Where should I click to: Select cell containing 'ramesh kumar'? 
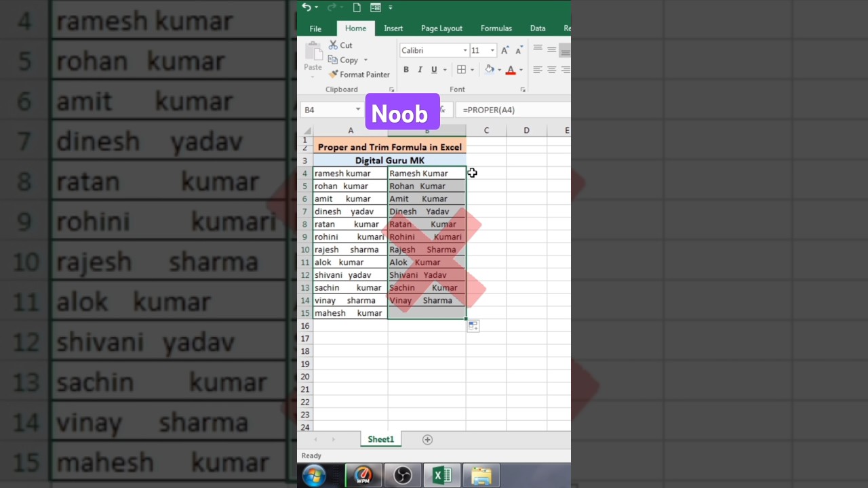[x=351, y=174]
